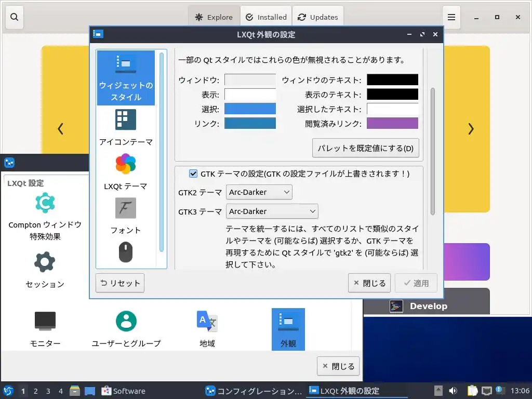Pick the 選択したテキスト color swatch
The height and width of the screenshot is (399, 532).
(393, 109)
